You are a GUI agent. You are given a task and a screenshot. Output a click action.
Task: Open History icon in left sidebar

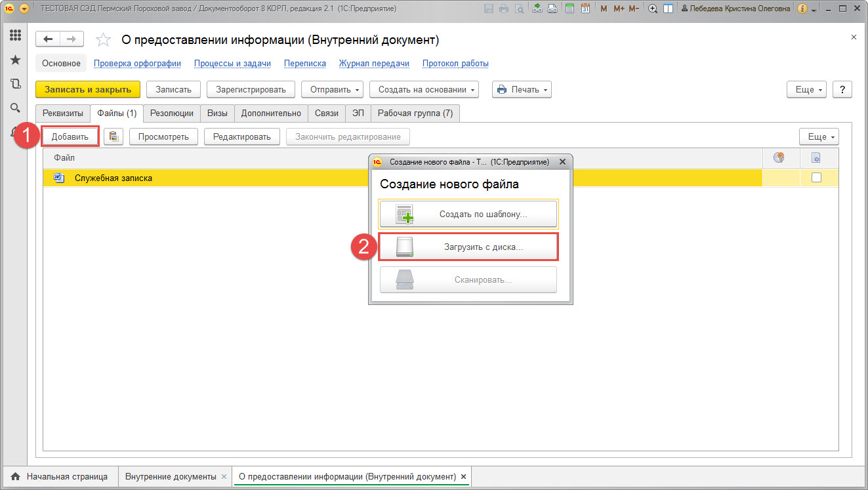(x=16, y=84)
